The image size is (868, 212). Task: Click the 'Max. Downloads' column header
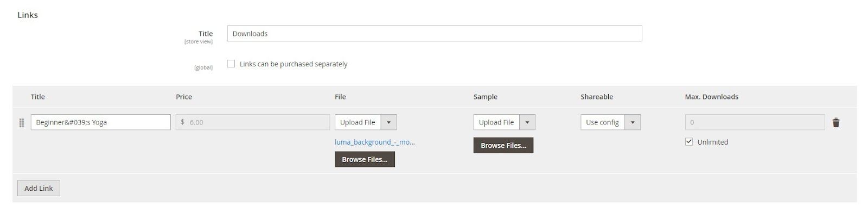[x=712, y=97]
